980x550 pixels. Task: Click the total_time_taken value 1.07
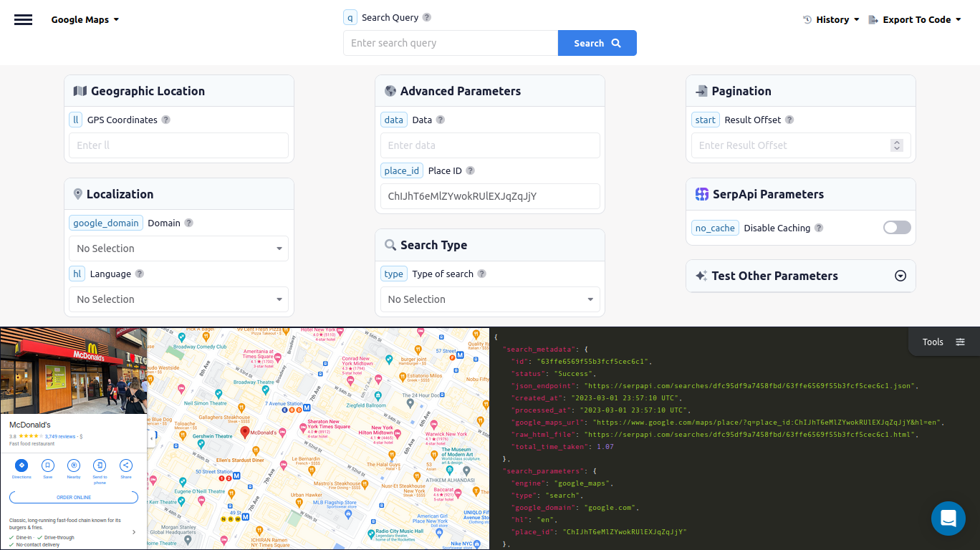[605, 447]
